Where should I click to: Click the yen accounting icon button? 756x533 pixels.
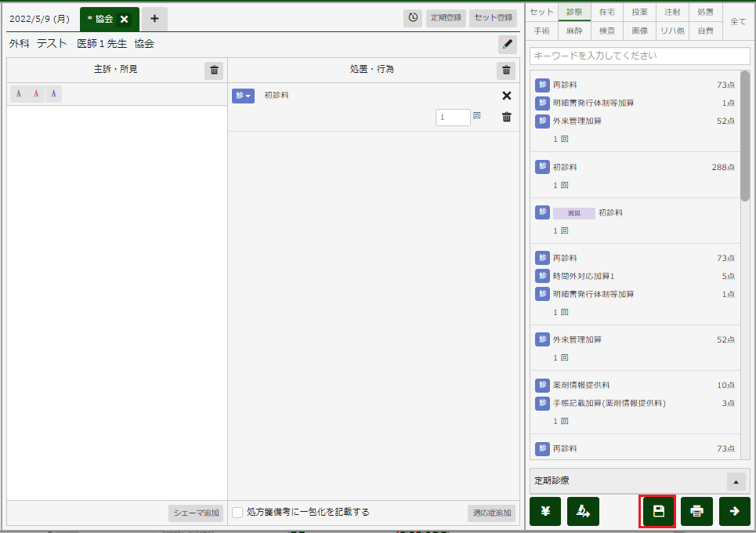click(545, 511)
